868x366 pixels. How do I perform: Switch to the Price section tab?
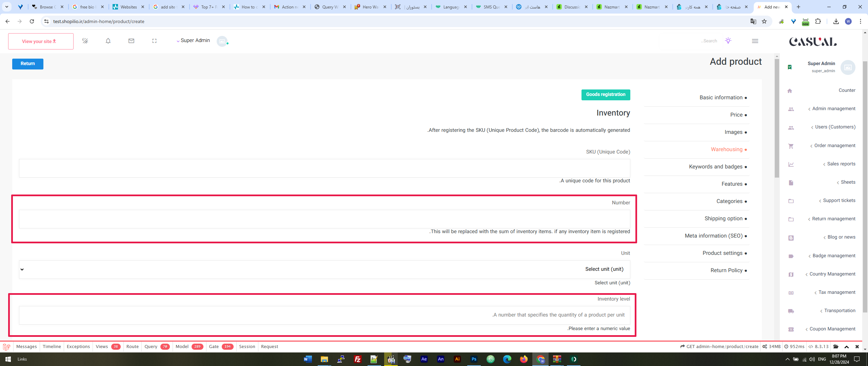[x=736, y=115]
